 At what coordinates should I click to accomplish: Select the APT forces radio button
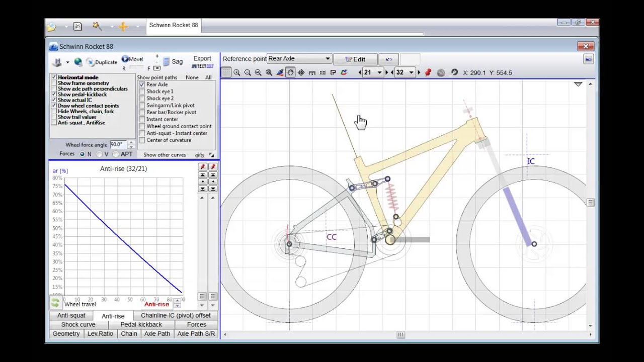pos(116,154)
